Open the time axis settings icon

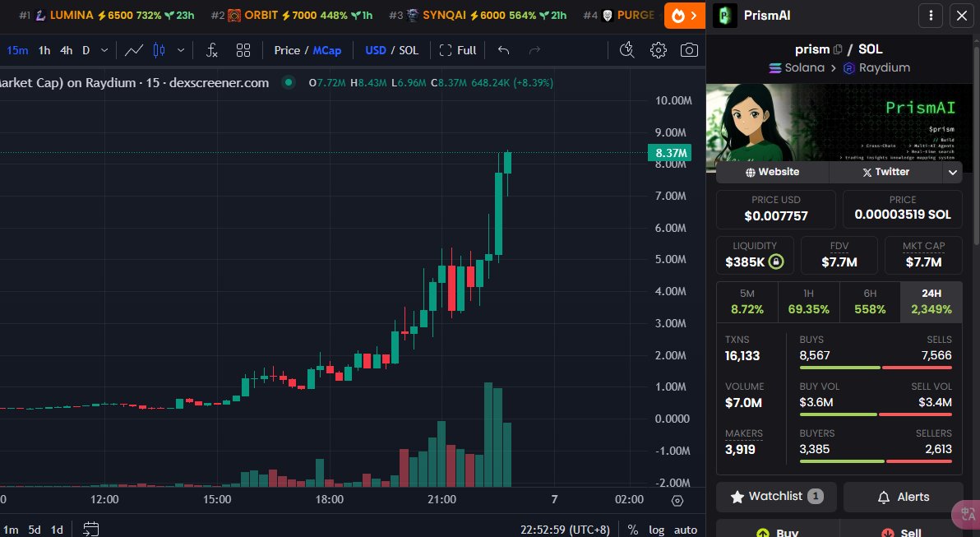pyautogui.click(x=677, y=500)
